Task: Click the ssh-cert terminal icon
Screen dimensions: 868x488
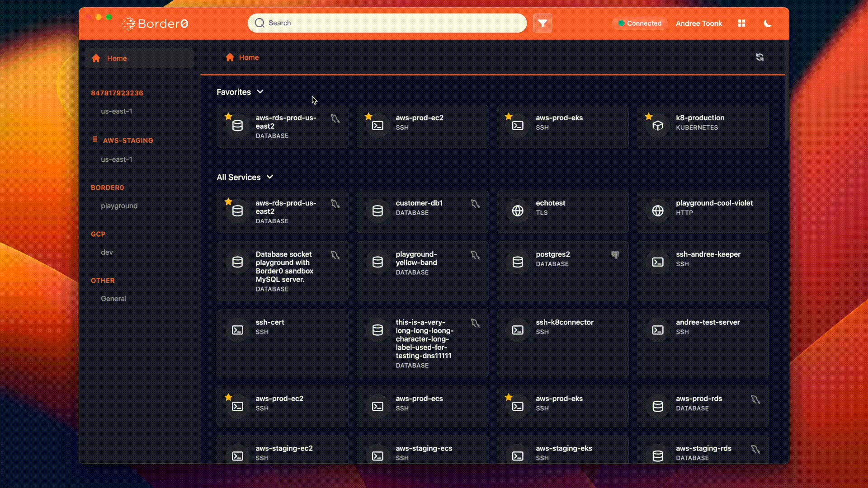Action: [237, 330]
